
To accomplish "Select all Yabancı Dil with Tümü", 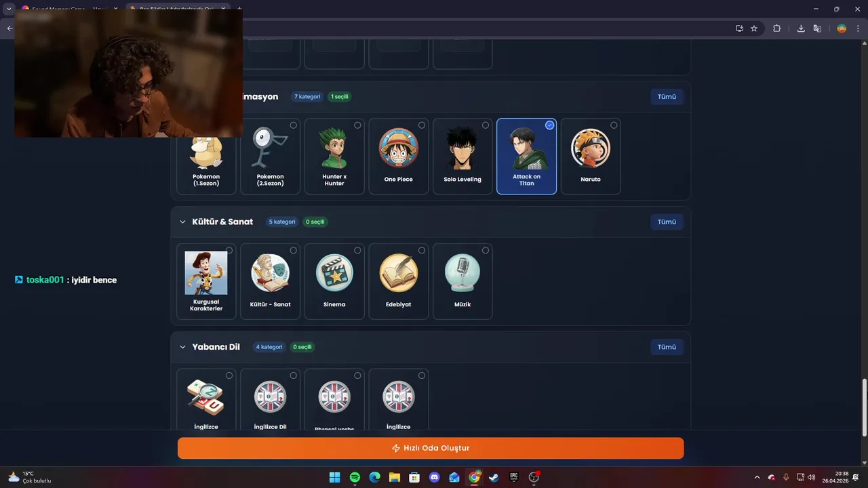I will (x=667, y=347).
